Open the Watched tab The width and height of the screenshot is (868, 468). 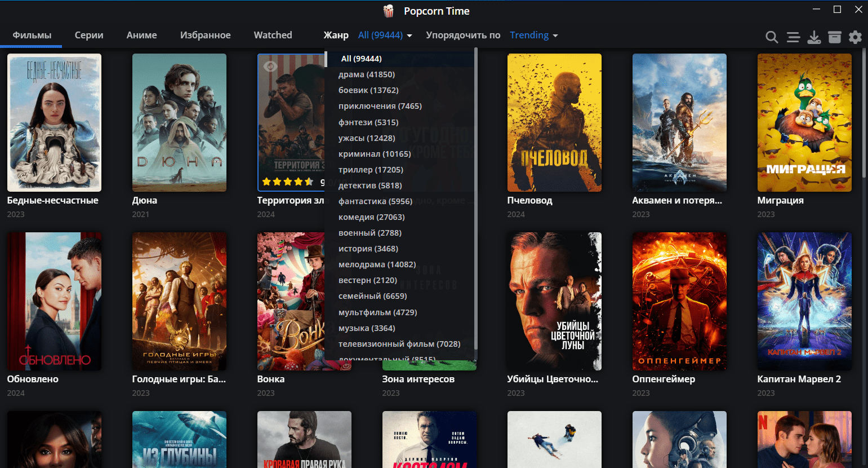tap(273, 35)
